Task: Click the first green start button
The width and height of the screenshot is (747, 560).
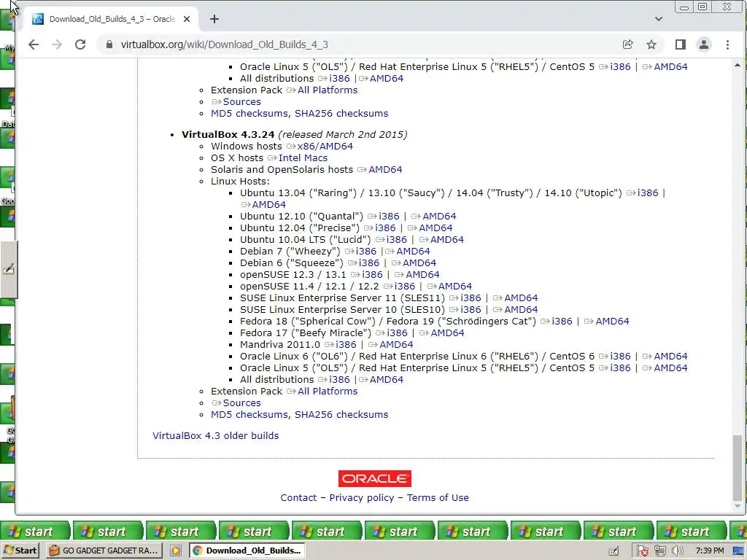Action: pyautogui.click(x=35, y=532)
